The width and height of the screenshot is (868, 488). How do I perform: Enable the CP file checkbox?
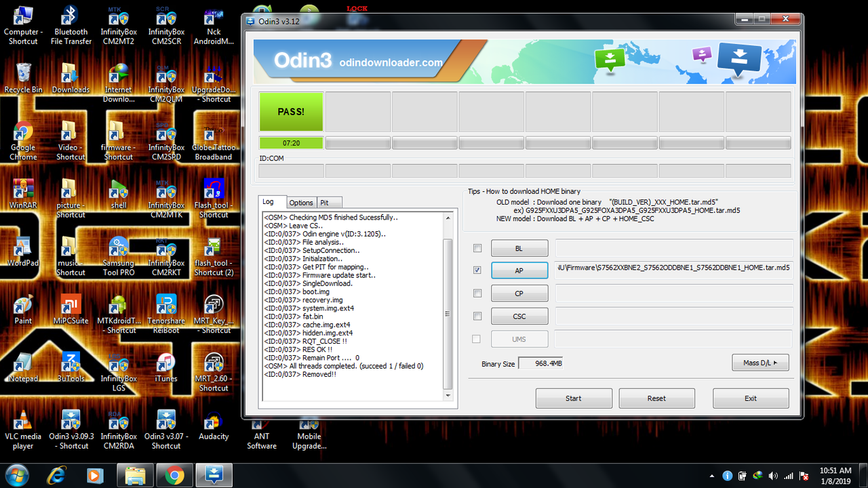(477, 293)
